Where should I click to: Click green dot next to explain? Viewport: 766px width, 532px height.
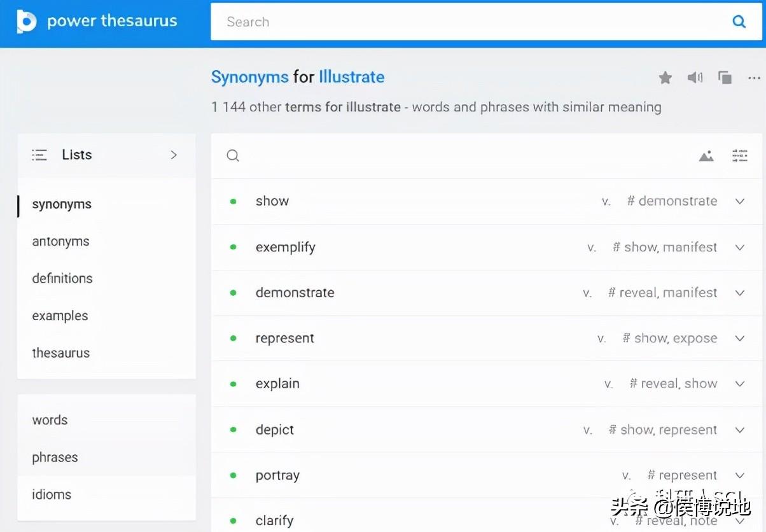coord(233,384)
